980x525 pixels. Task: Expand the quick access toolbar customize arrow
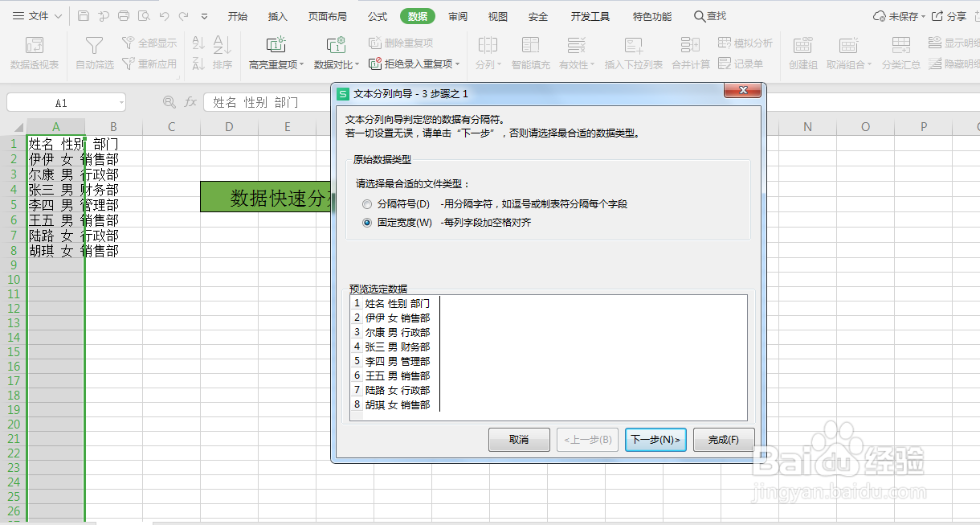click(x=204, y=16)
